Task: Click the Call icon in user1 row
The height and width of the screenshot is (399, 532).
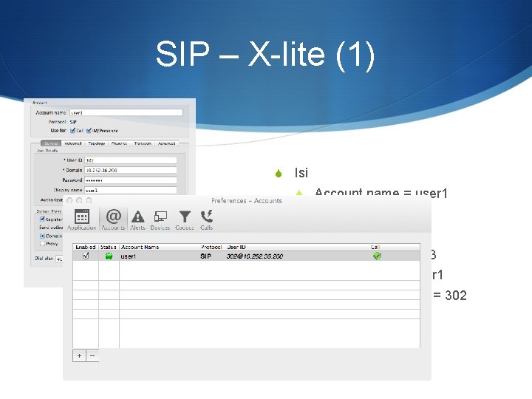Action: click(377, 256)
